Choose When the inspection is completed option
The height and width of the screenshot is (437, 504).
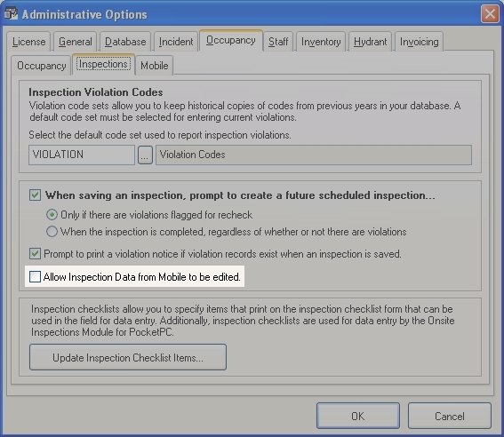coord(52,232)
